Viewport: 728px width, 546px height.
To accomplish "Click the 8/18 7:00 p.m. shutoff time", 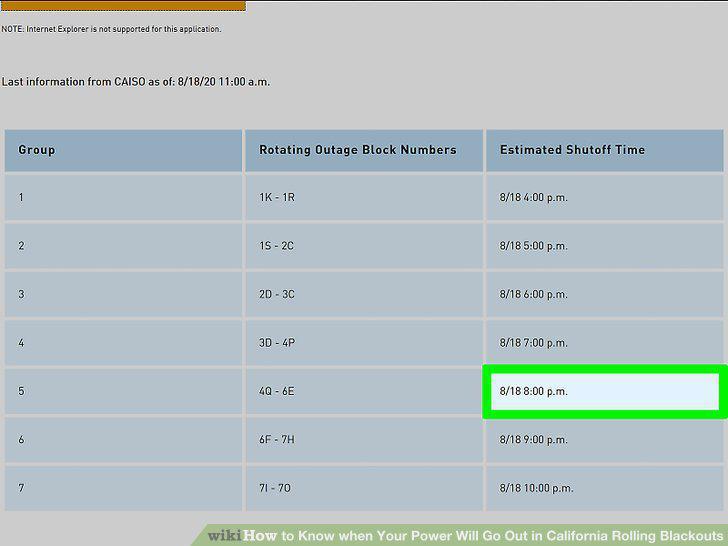I will [605, 343].
